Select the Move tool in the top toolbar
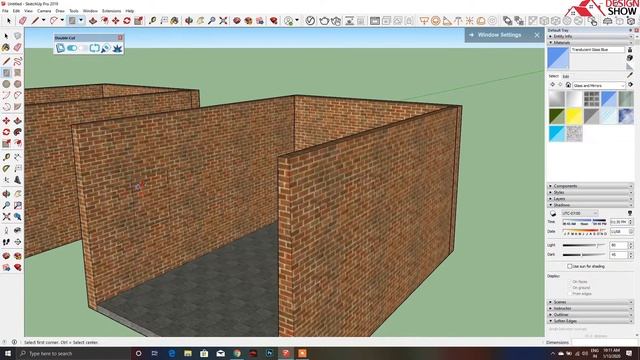Screen dimensions: 640x360 [116, 20]
